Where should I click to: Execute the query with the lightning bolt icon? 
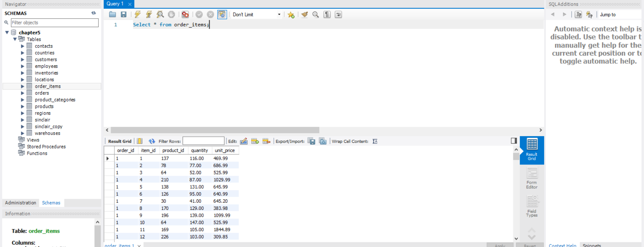(x=138, y=14)
